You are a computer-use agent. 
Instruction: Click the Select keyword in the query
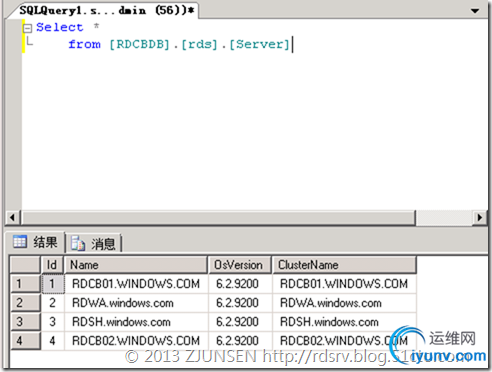point(60,27)
